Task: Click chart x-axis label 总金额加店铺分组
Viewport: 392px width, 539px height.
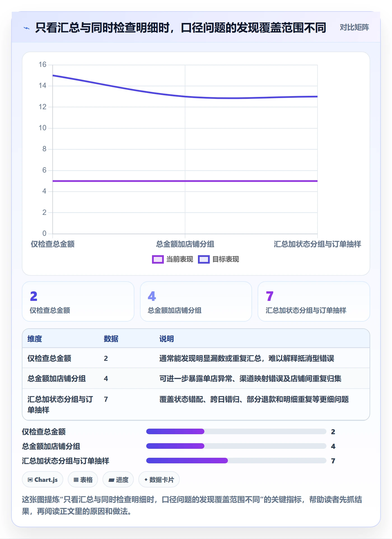Action: pyautogui.click(x=185, y=244)
